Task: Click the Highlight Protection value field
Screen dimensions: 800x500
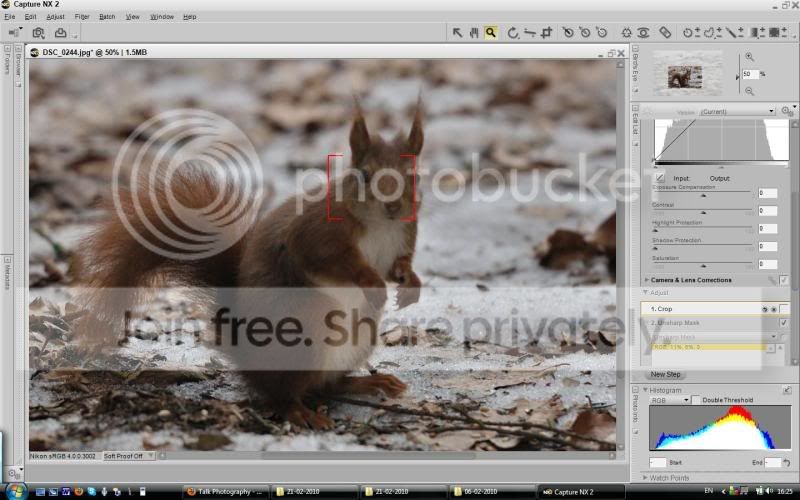Action: [x=767, y=229]
